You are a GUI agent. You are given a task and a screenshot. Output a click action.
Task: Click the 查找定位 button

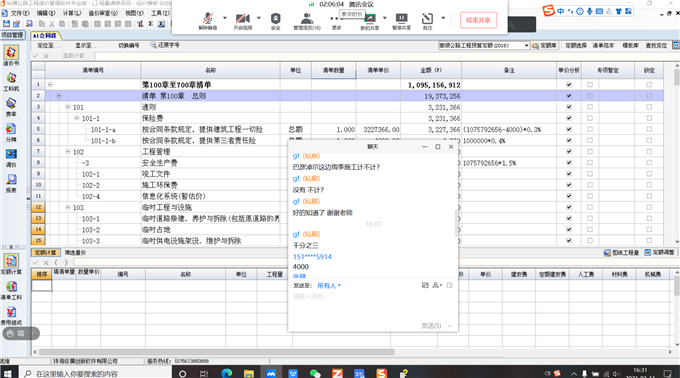(656, 45)
